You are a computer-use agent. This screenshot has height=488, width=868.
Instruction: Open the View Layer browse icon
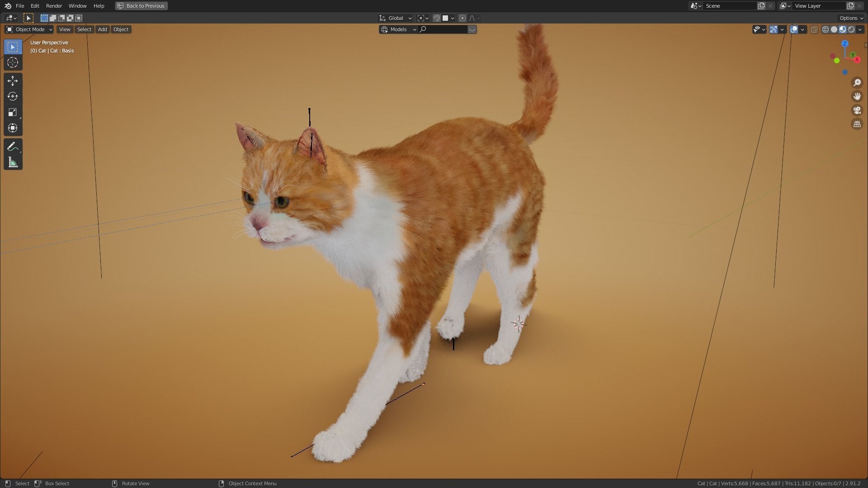pos(784,6)
